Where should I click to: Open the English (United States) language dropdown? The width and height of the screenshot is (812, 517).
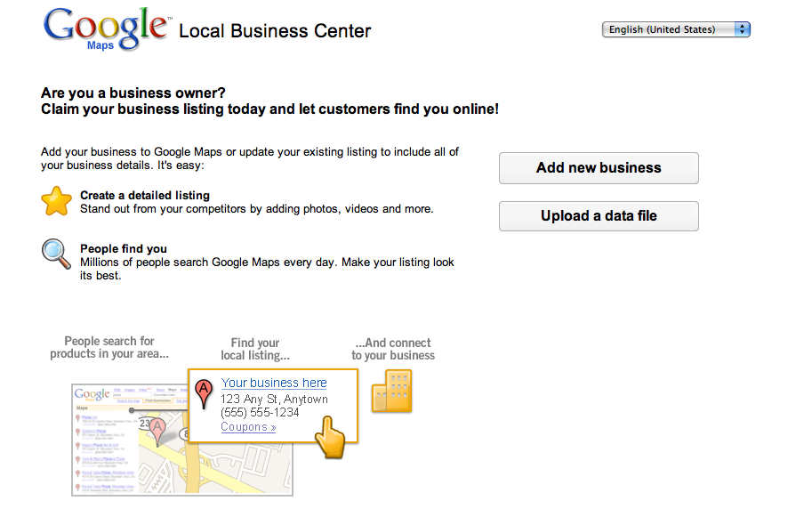tap(676, 29)
